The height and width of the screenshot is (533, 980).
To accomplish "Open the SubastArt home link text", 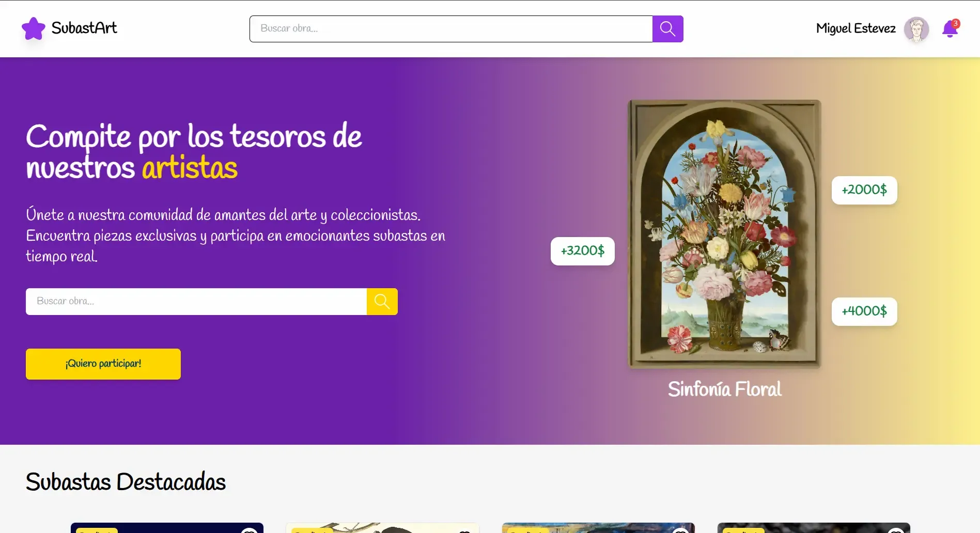I will (84, 28).
